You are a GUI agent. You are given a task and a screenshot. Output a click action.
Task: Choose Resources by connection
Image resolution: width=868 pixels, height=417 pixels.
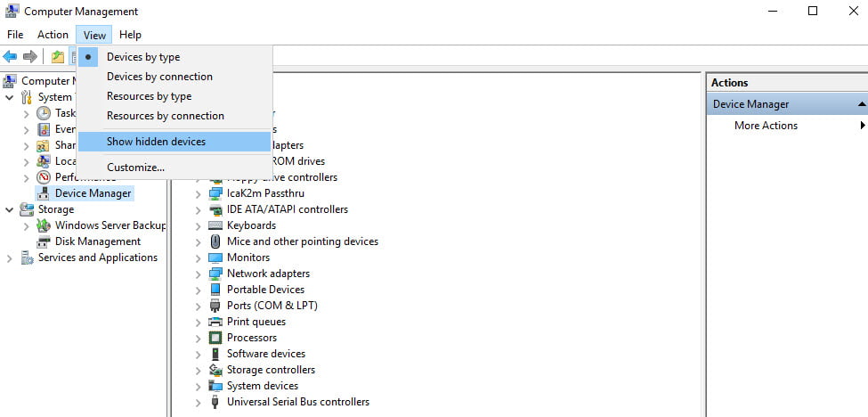point(174,116)
